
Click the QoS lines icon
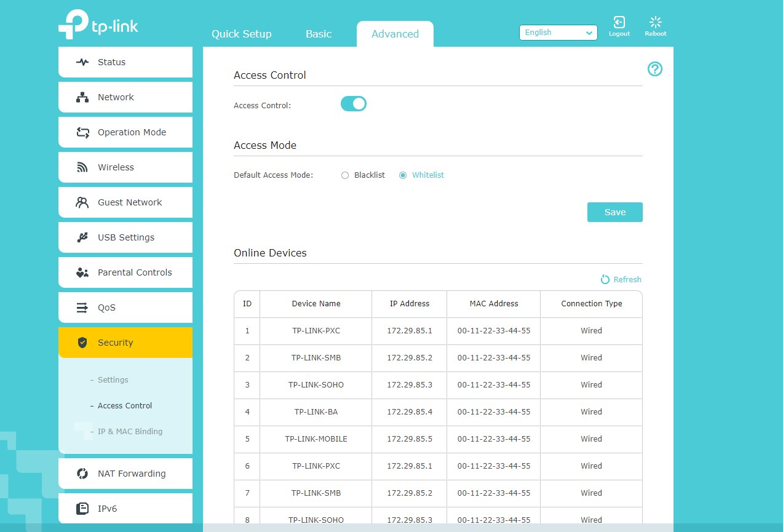pos(82,308)
